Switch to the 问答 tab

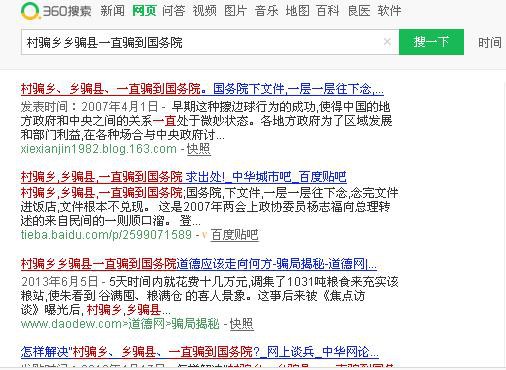click(174, 11)
